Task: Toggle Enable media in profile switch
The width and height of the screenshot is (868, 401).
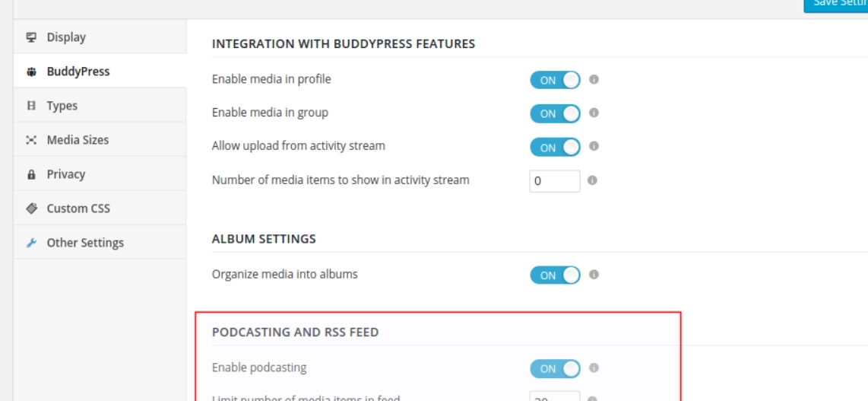Action: coord(555,80)
